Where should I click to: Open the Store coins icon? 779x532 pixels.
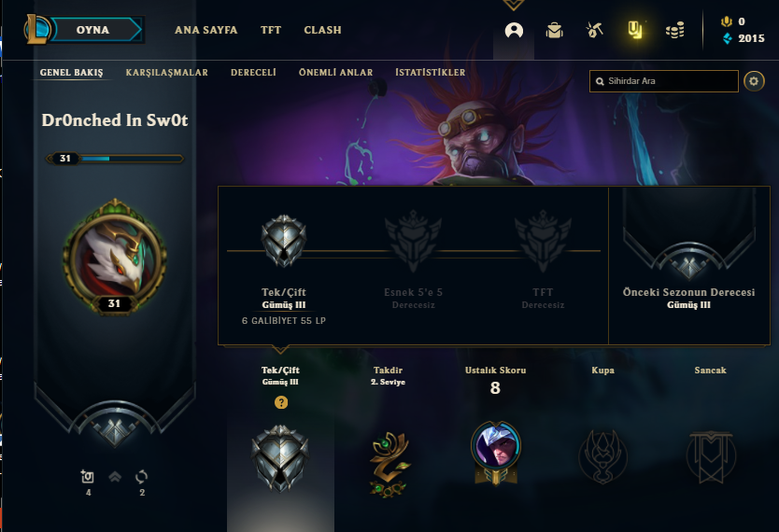pyautogui.click(x=674, y=30)
